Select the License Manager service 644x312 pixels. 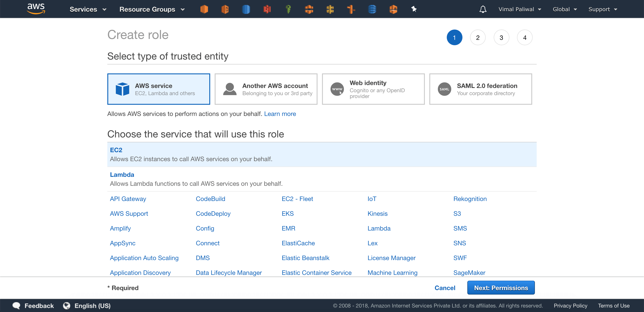coord(392,258)
